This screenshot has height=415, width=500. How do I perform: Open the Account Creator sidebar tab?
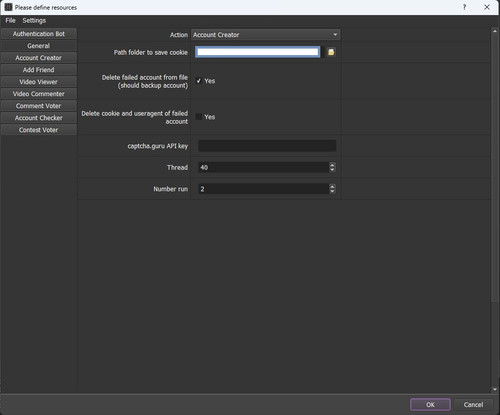tap(39, 58)
